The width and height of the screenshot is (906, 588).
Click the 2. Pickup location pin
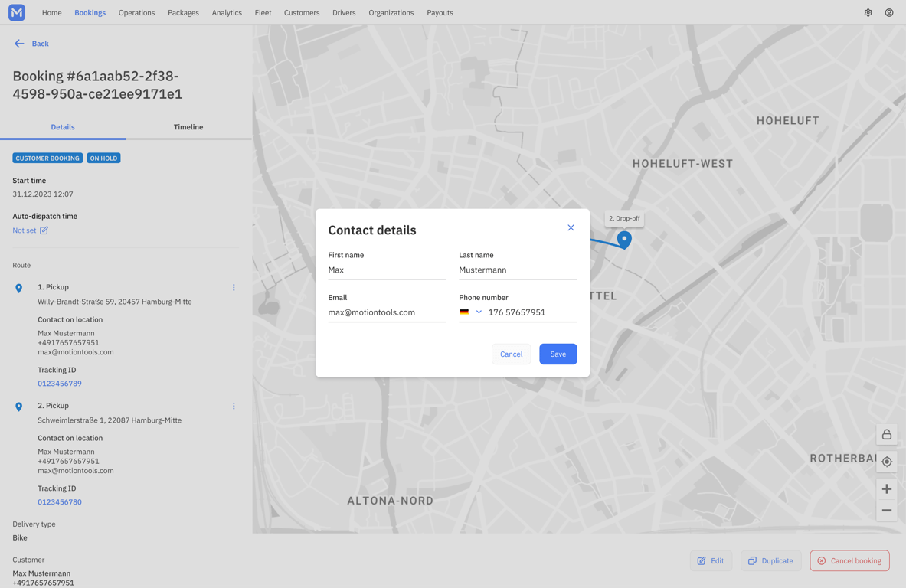[x=18, y=407]
